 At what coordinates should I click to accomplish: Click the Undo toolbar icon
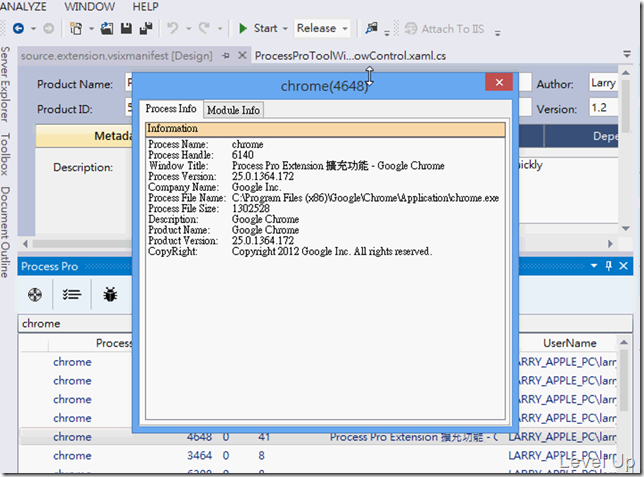click(173, 28)
